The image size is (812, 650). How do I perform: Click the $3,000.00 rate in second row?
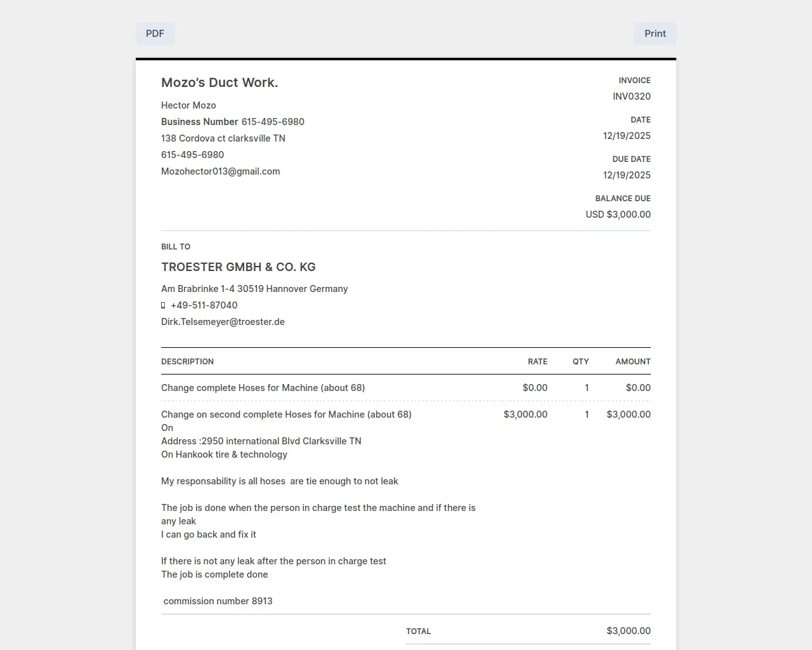525,415
